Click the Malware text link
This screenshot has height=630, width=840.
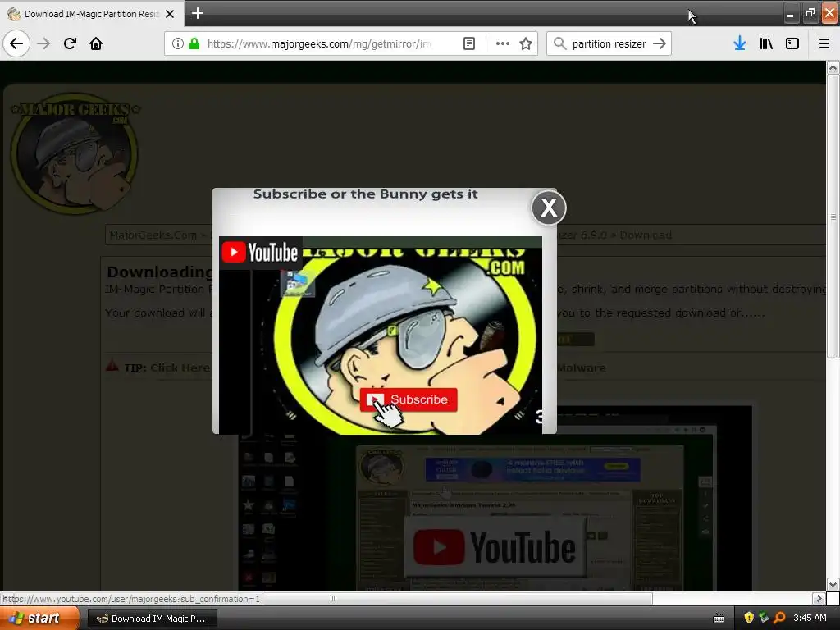[x=582, y=368]
